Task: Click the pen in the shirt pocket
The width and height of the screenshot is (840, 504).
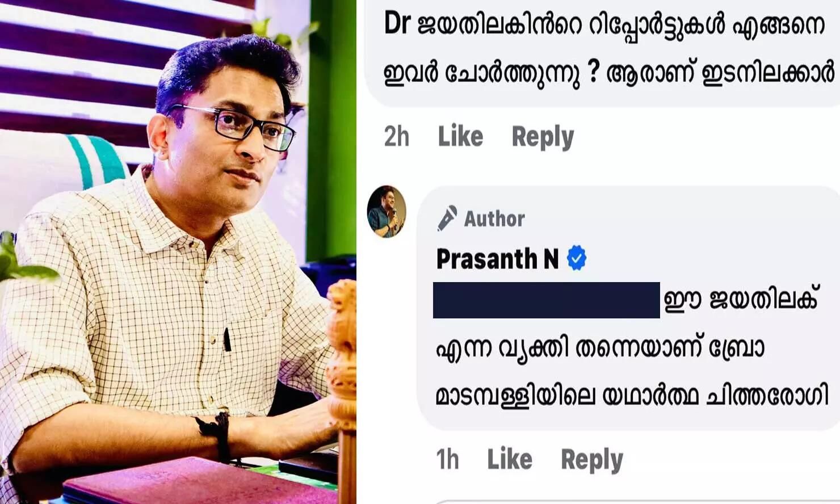Action: (x=226, y=339)
